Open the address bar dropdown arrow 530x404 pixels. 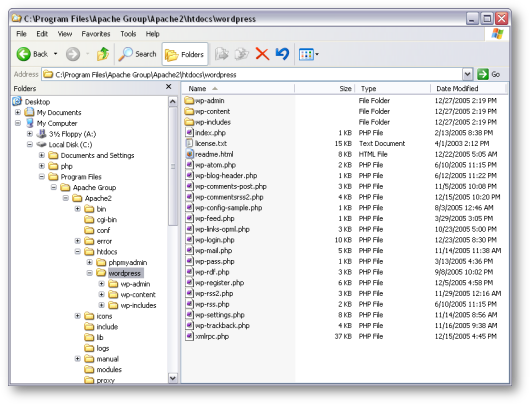click(467, 74)
